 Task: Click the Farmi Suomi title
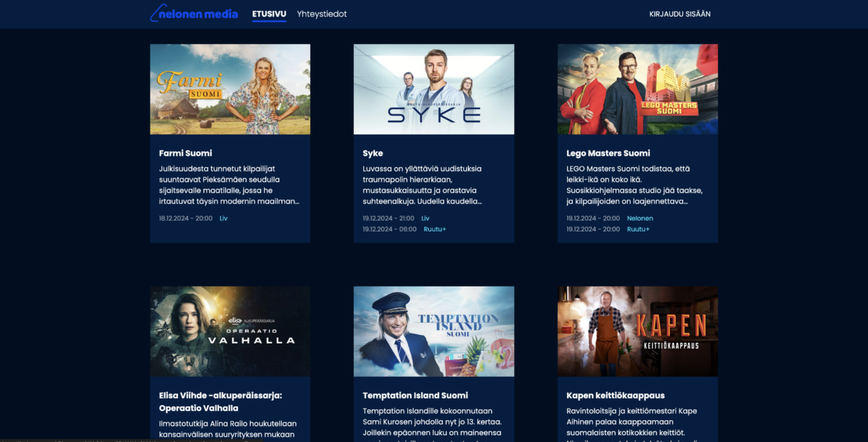(x=186, y=153)
